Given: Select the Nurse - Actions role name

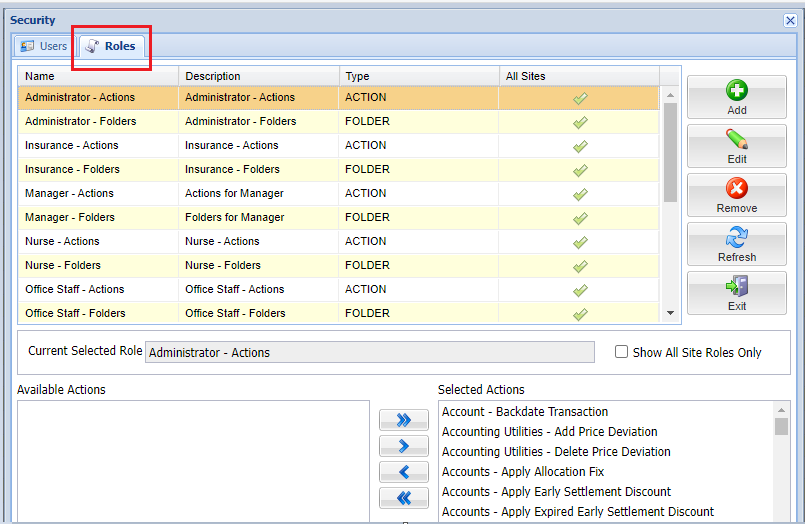Looking at the screenshot, I should pos(62,241).
